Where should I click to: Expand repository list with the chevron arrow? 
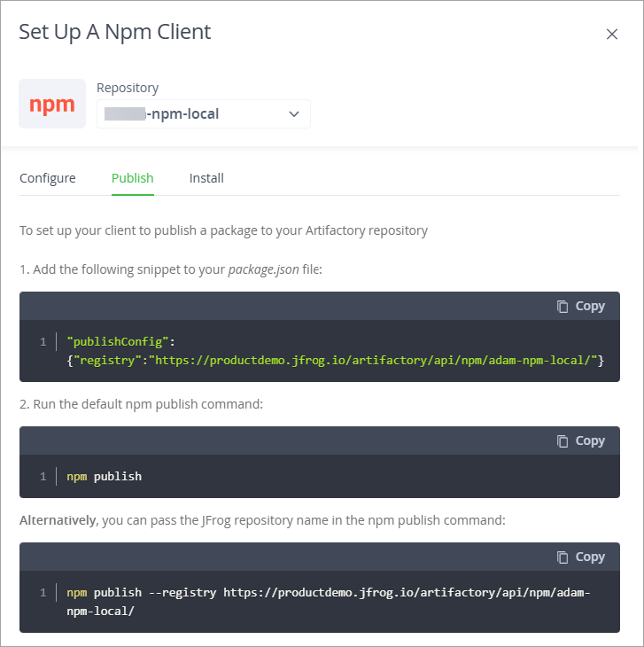tap(293, 113)
